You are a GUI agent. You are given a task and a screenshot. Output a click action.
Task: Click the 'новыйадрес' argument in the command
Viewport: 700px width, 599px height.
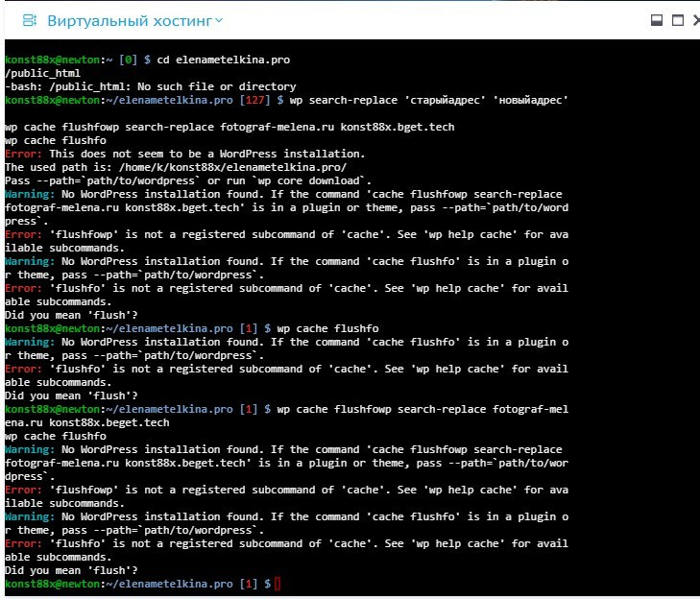(x=525, y=100)
